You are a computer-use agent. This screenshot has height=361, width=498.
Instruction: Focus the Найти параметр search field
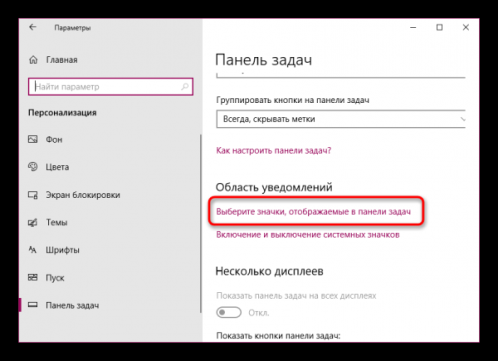tap(111, 87)
